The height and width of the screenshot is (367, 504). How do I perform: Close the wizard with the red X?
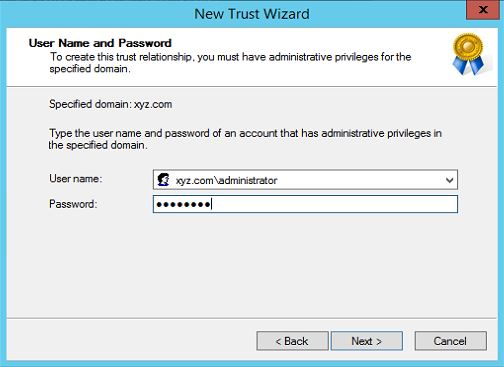[483, 10]
